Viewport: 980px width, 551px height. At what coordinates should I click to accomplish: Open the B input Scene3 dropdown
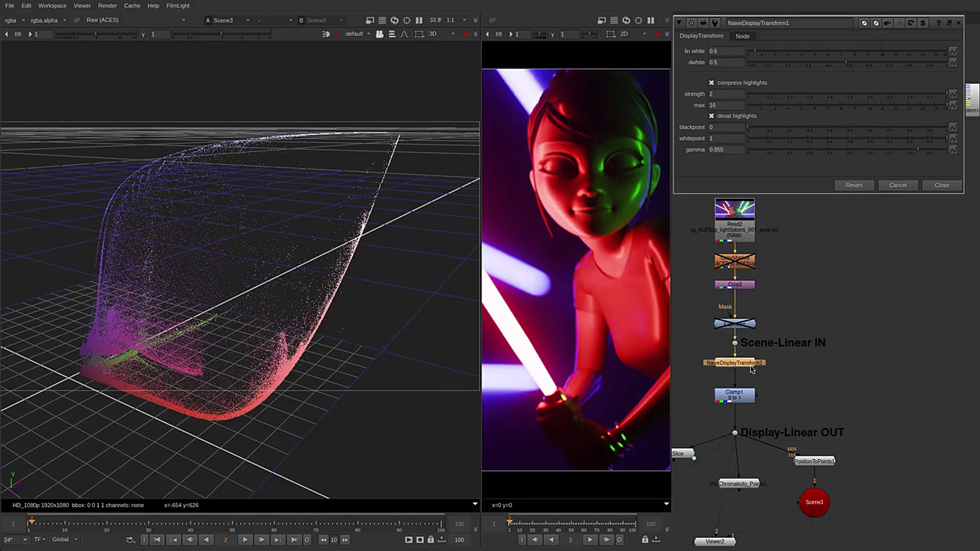point(321,20)
